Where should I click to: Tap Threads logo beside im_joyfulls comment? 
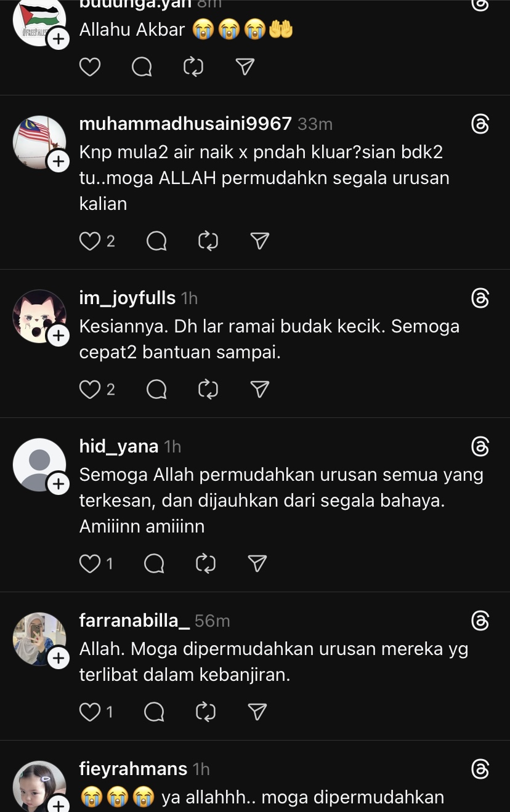(x=480, y=298)
